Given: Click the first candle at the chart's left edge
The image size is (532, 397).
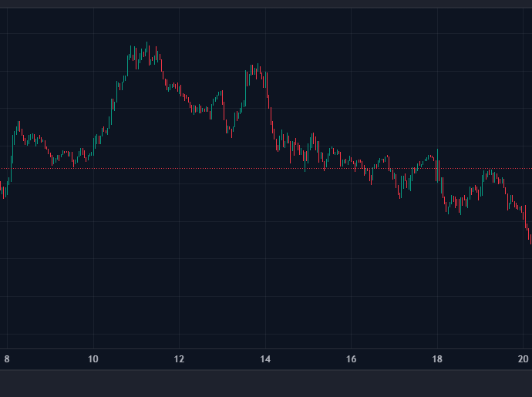Looking at the screenshot, I should (2, 191).
